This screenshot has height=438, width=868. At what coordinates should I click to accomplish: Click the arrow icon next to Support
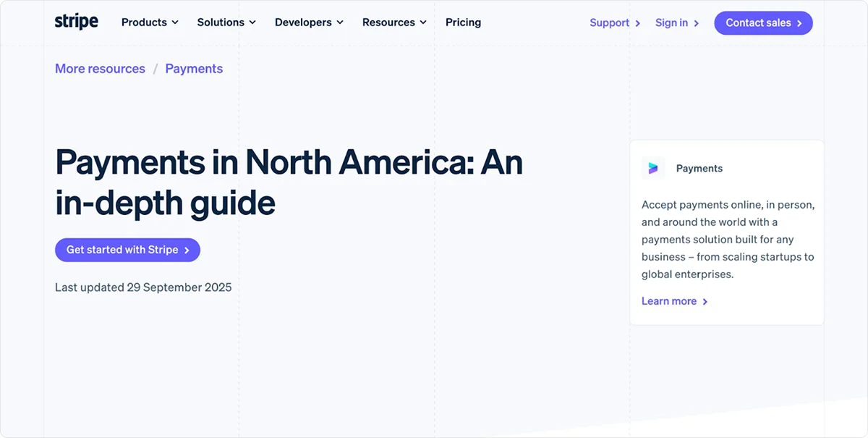pos(638,22)
